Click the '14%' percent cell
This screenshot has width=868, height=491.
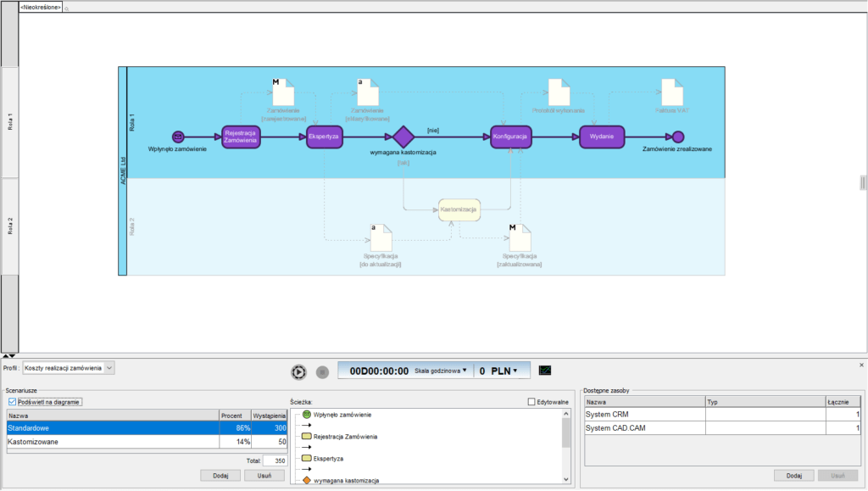click(236, 442)
